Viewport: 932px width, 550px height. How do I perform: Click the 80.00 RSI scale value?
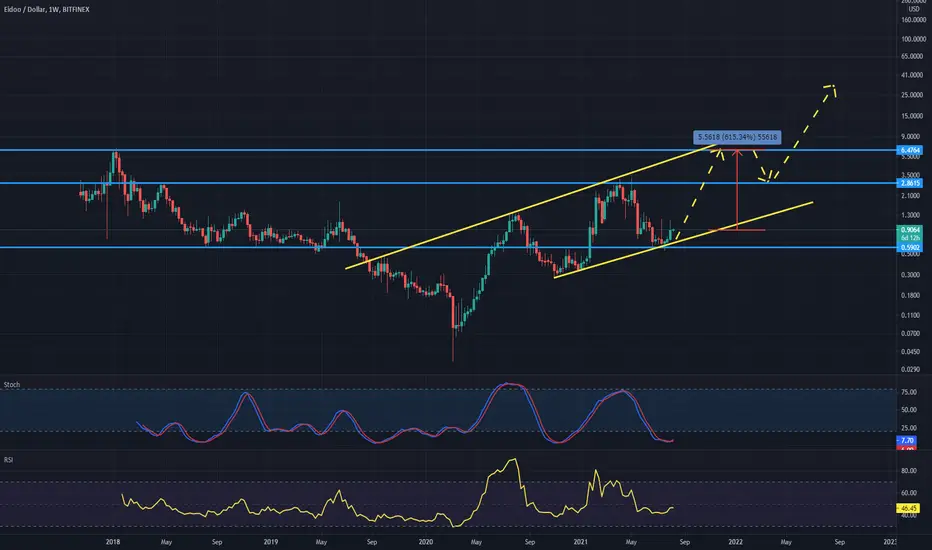pos(909,471)
